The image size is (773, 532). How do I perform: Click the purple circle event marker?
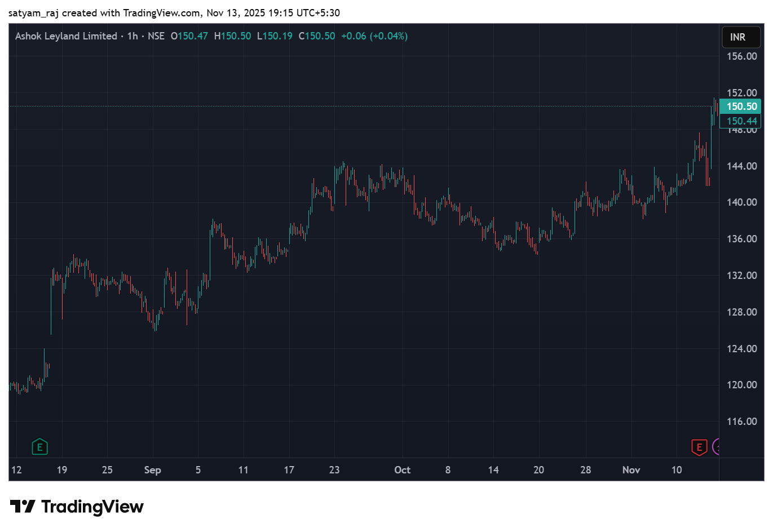[716, 447]
